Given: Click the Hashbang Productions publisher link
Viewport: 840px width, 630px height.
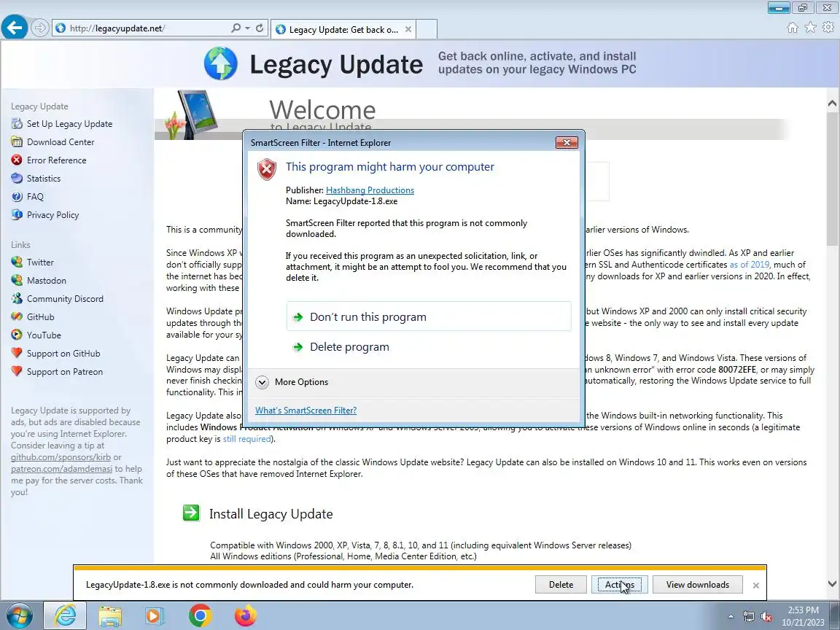Looking at the screenshot, I should coord(370,190).
